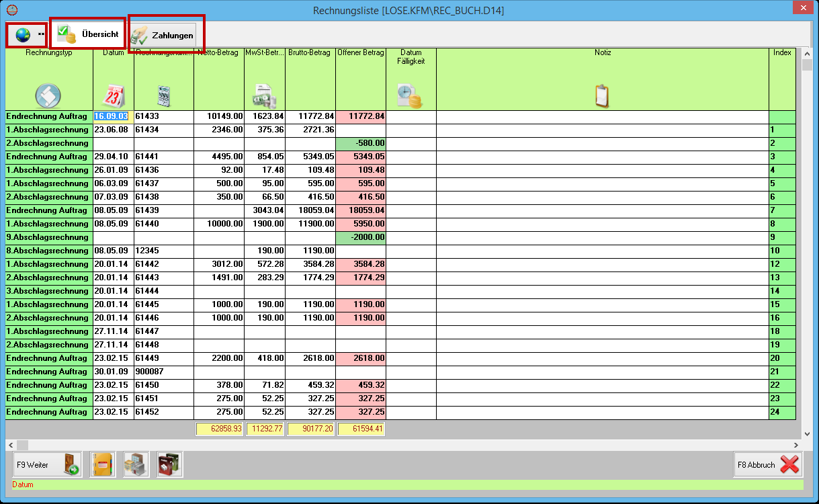
Task: Click the green -580.00 open amount cell
Action: [x=361, y=143]
